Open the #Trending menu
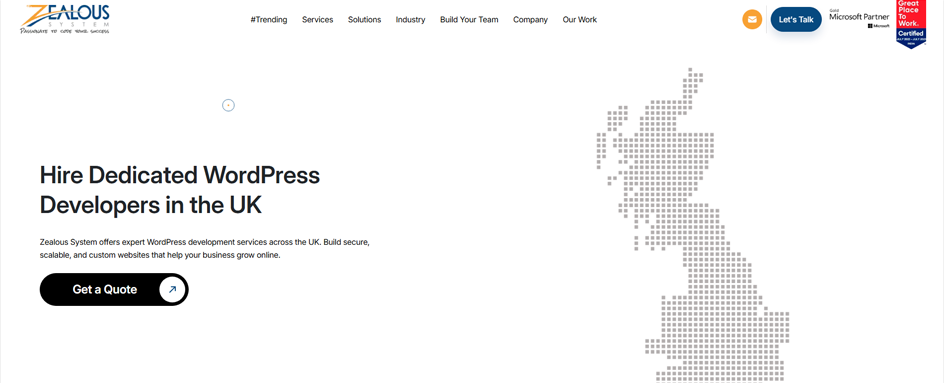This screenshot has height=383, width=944. pyautogui.click(x=269, y=20)
